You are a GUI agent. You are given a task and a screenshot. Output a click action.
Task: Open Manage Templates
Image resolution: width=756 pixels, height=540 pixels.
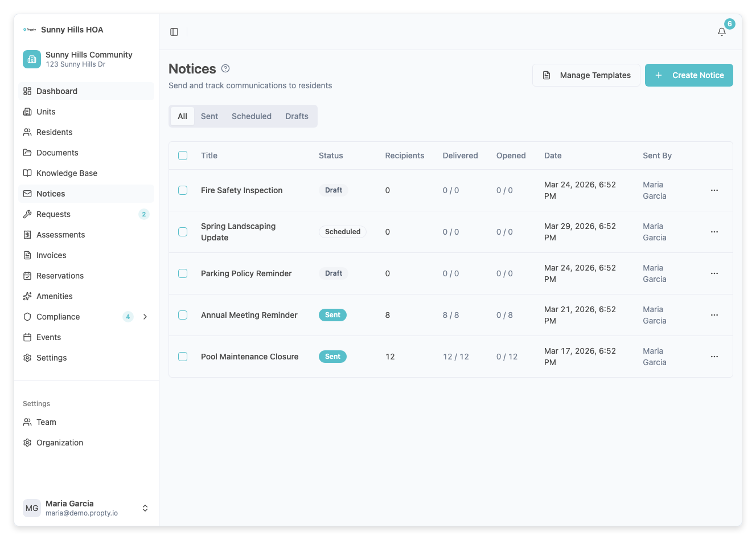tap(586, 75)
